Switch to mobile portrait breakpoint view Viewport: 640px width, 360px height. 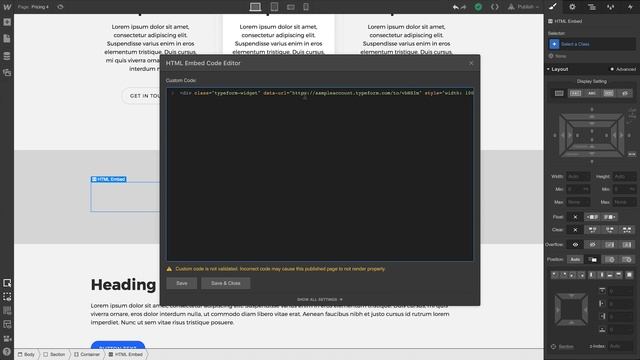point(306,7)
